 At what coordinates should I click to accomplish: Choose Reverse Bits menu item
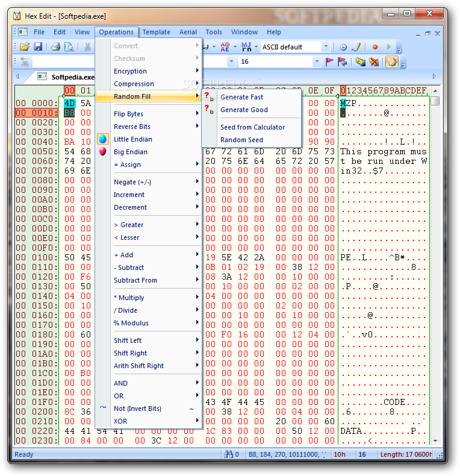(149, 127)
